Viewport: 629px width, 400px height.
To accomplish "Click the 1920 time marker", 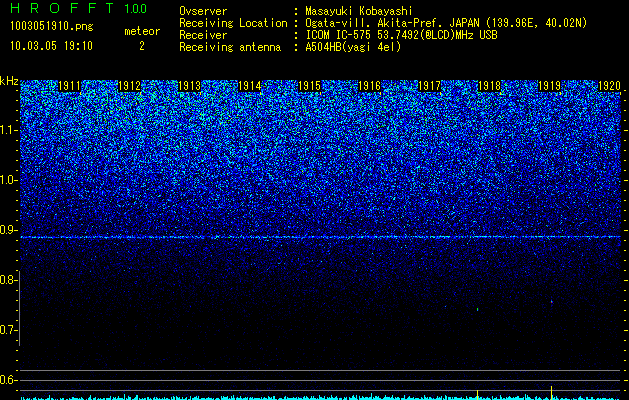I will click(x=609, y=86).
